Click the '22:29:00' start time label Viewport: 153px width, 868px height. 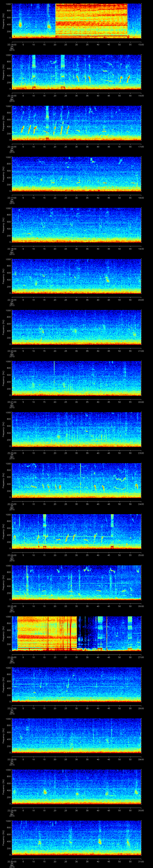tap(12, 810)
